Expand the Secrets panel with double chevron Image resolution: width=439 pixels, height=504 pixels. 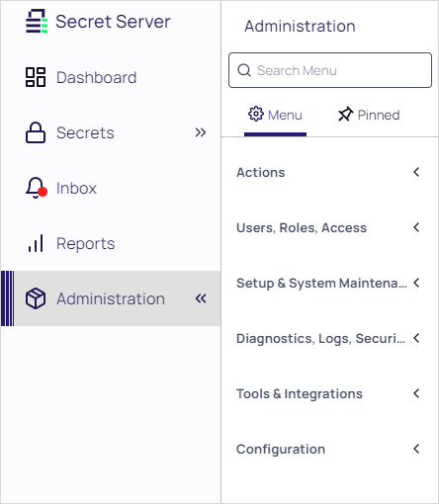[x=201, y=132]
